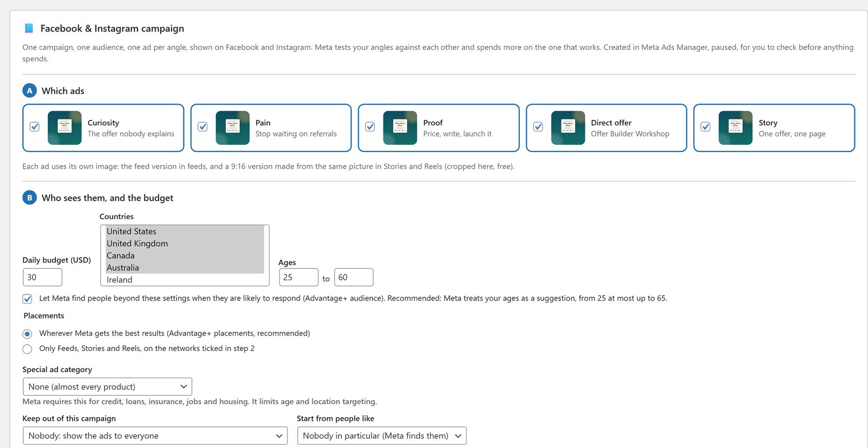Select United Kingdom in the Countries list
The height and width of the screenshot is (448, 868).
click(x=184, y=244)
